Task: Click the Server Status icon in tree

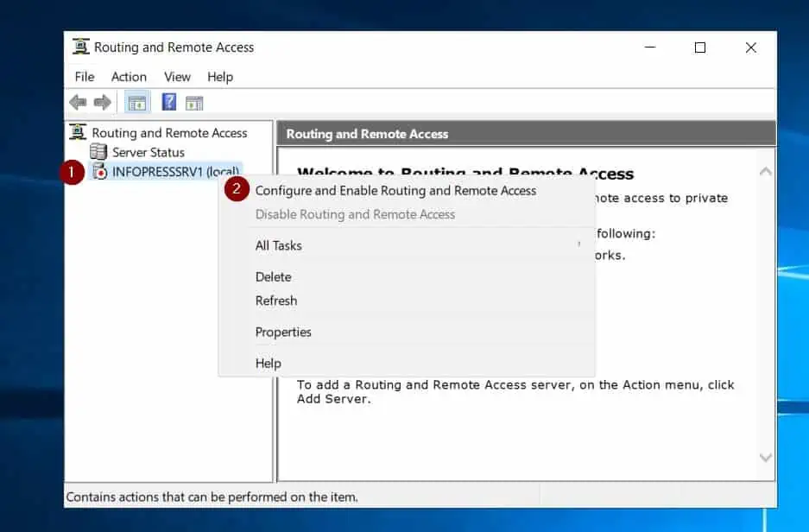Action: 99,152
